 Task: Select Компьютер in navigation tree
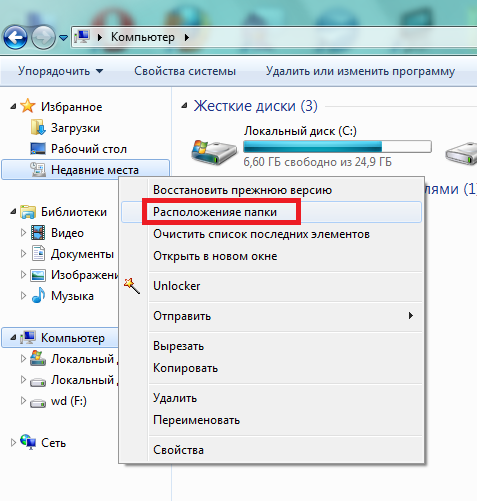pyautogui.click(x=73, y=338)
